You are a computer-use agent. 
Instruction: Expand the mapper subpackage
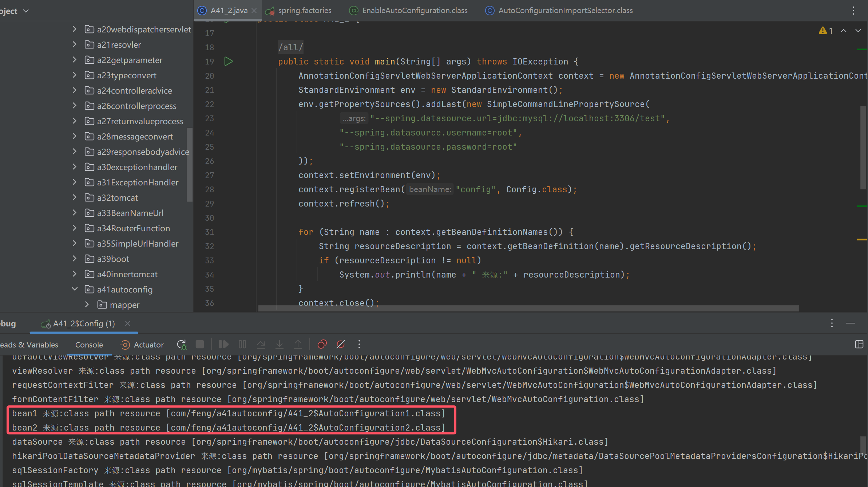coord(87,305)
